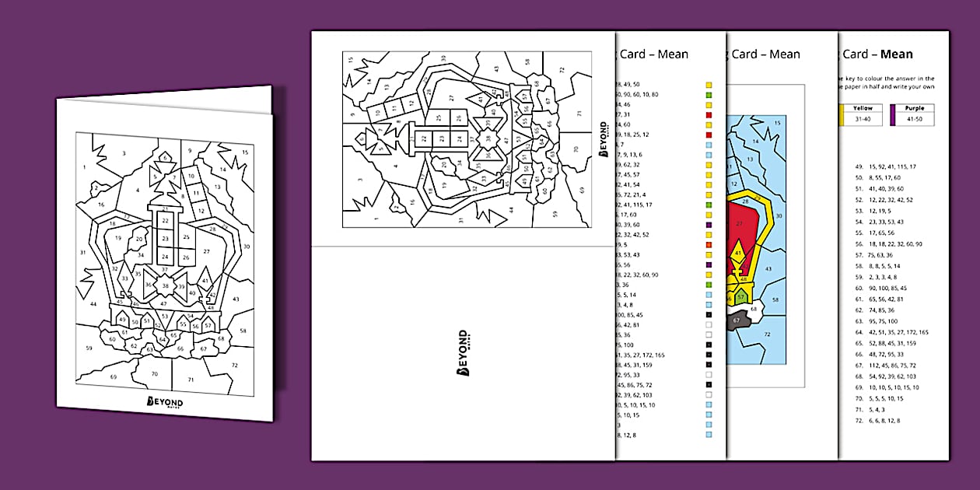Click the yellow diamond region numbered 41
The height and width of the screenshot is (490, 980).
(738, 253)
